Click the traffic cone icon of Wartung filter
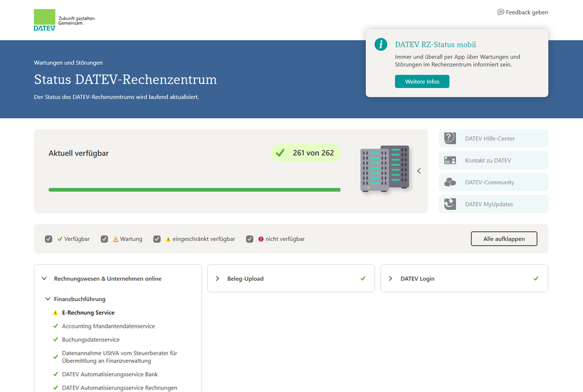 coord(116,239)
